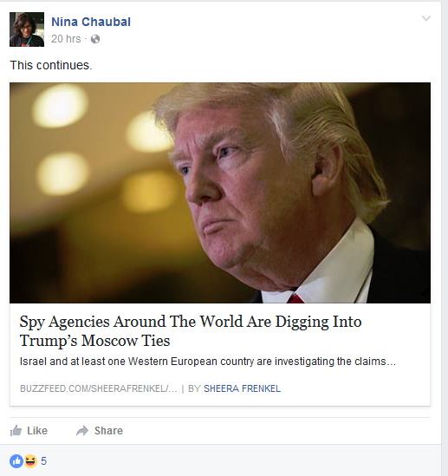Open the 20 hrs timestamp permalink
Image resolution: width=448 pixels, height=476 pixels.
[x=66, y=39]
